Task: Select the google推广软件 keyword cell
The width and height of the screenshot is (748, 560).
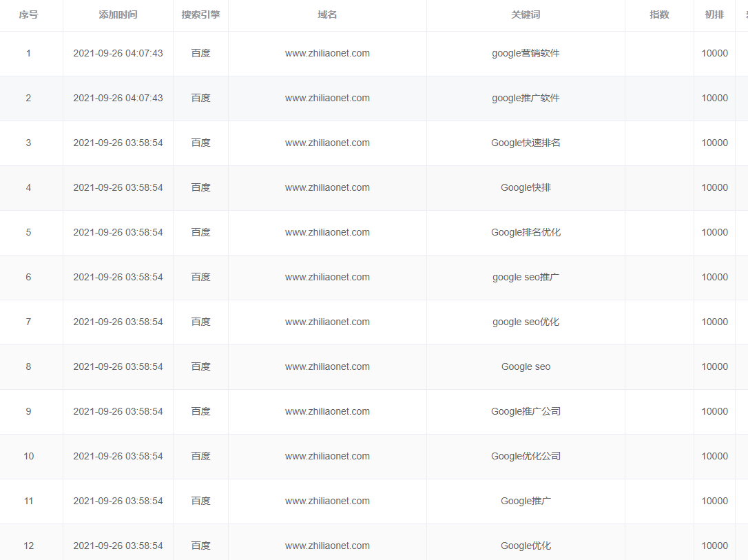Action: coord(526,98)
